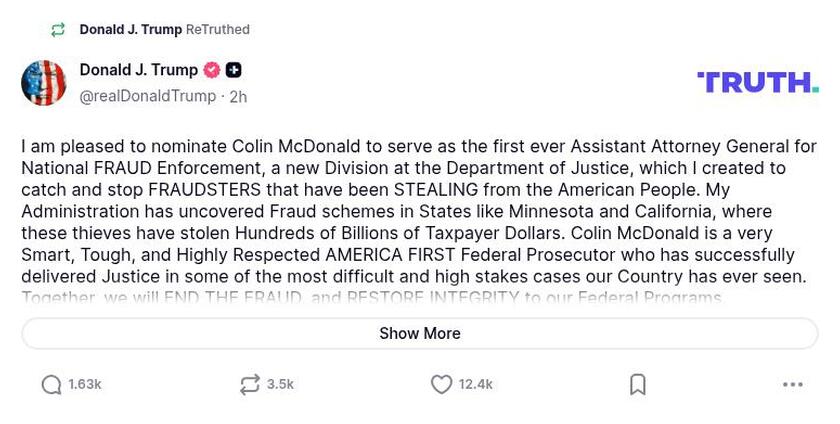View the 3.5k ReTruths count
The height and width of the screenshot is (424, 840).
coord(280,385)
